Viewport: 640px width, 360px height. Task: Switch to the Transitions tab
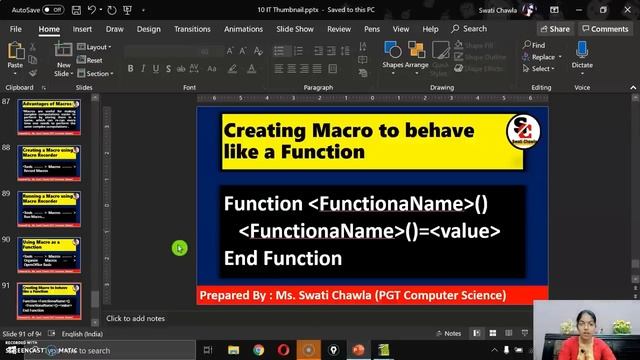192,29
